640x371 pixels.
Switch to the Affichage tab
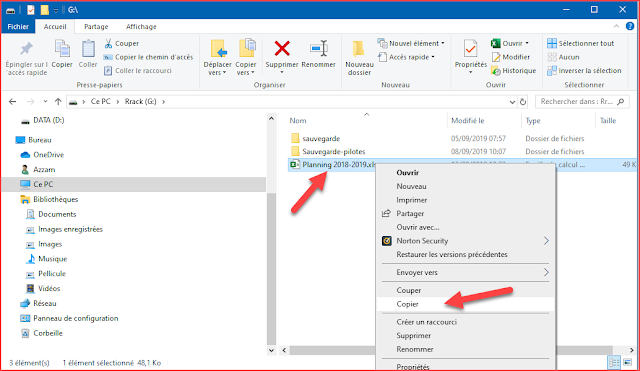[141, 27]
